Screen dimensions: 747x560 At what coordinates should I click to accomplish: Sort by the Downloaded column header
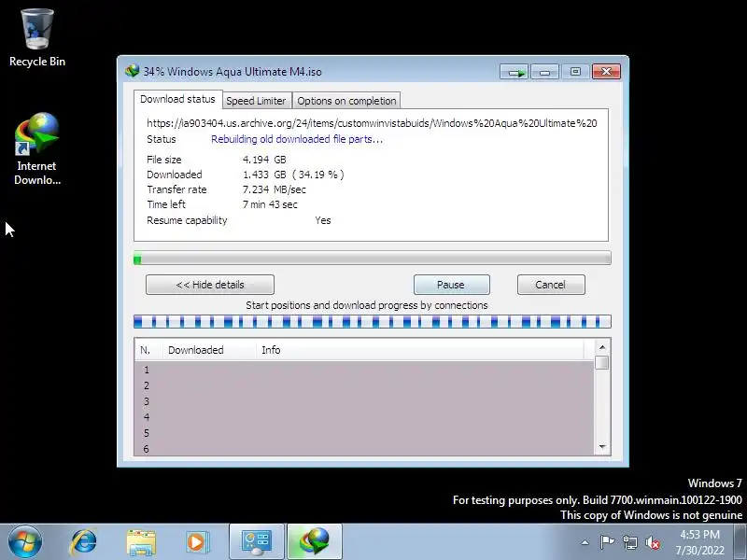(209, 350)
